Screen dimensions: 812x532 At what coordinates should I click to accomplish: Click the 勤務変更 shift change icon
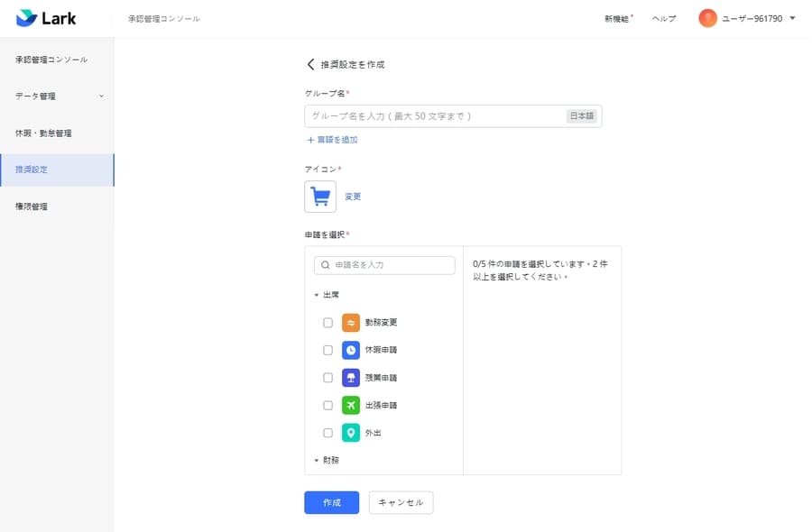tap(350, 322)
